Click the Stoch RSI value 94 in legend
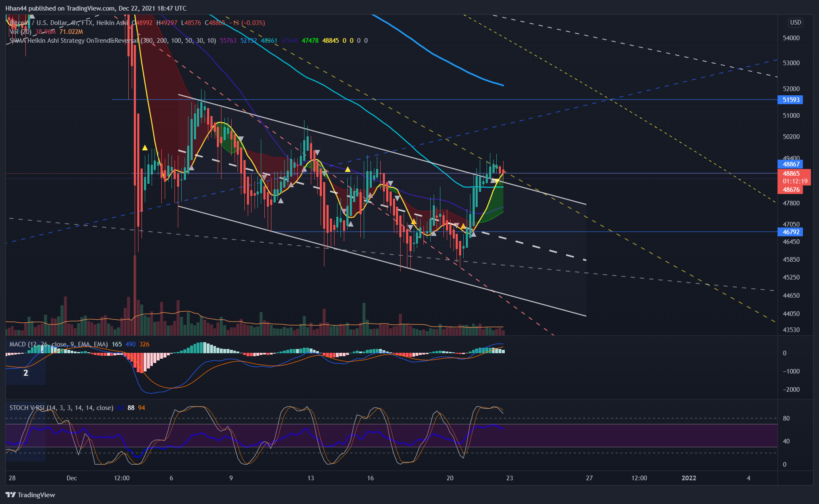The image size is (819, 504). coord(141,408)
